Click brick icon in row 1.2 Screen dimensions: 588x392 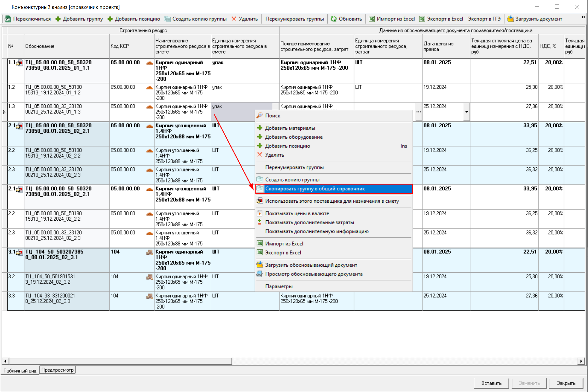pos(150,88)
